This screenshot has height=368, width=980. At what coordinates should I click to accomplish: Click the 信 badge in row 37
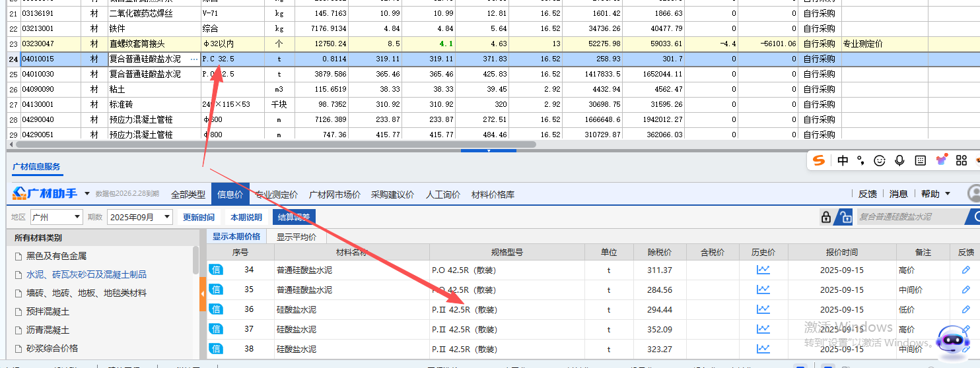216,329
